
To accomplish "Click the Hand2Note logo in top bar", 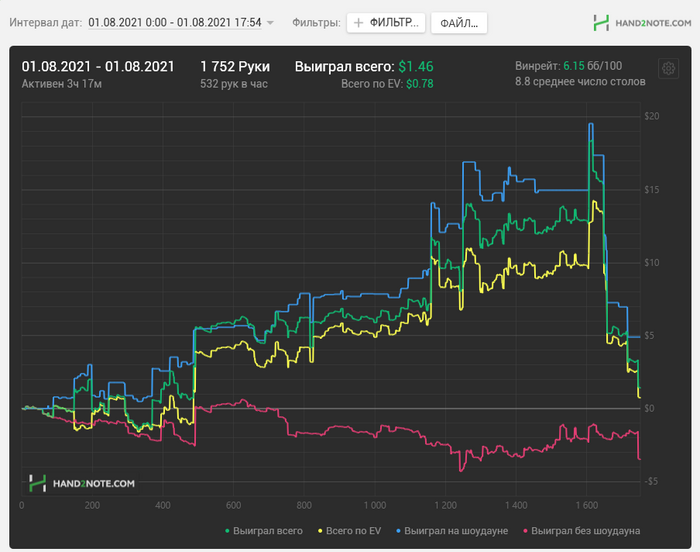I will point(642,23).
